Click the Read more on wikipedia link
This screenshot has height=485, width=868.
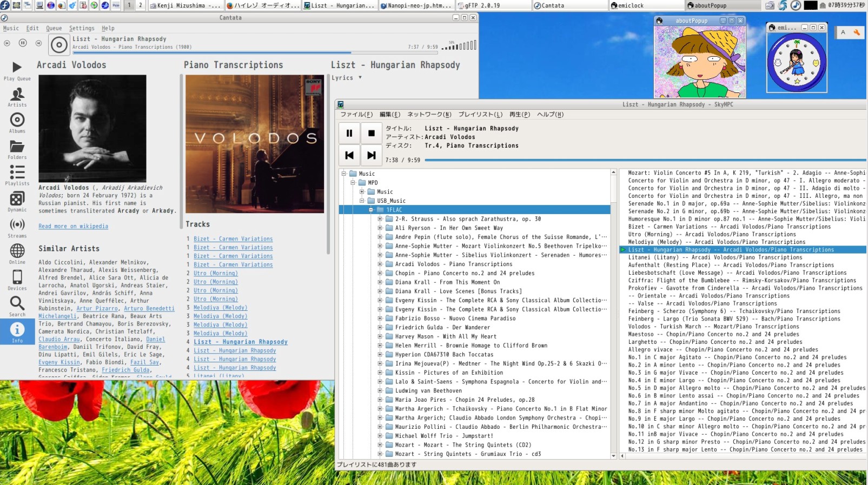(x=73, y=227)
